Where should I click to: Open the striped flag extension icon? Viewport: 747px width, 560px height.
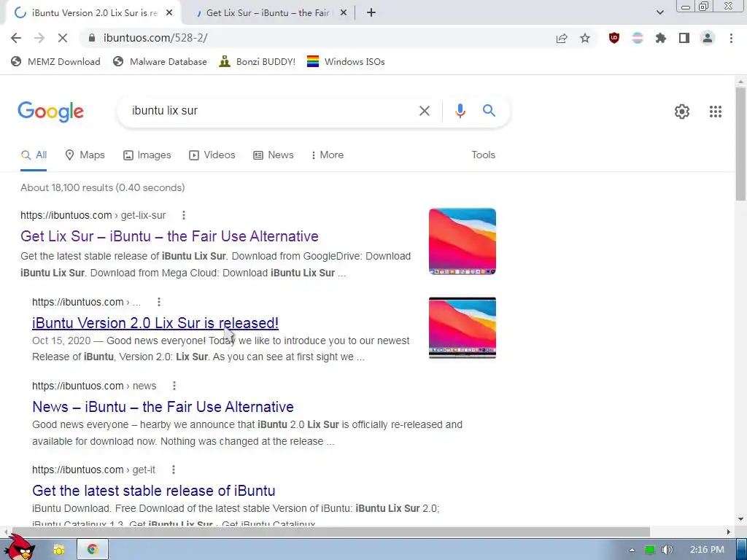pyautogui.click(x=638, y=38)
